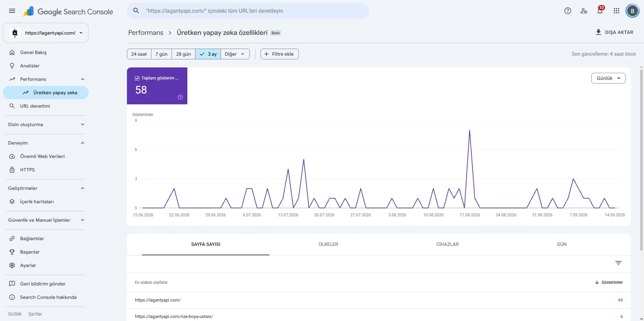Open İçerik haritaları page
Screen dimensions: 644x321
46,202
